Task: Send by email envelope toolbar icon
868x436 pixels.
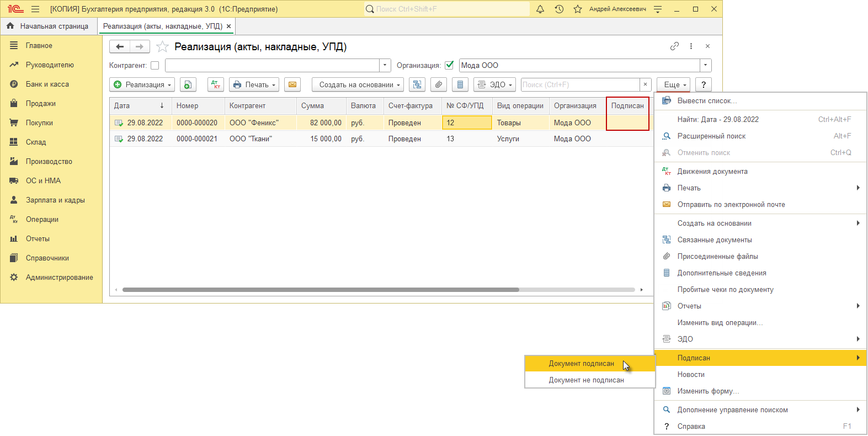Action: (x=292, y=84)
